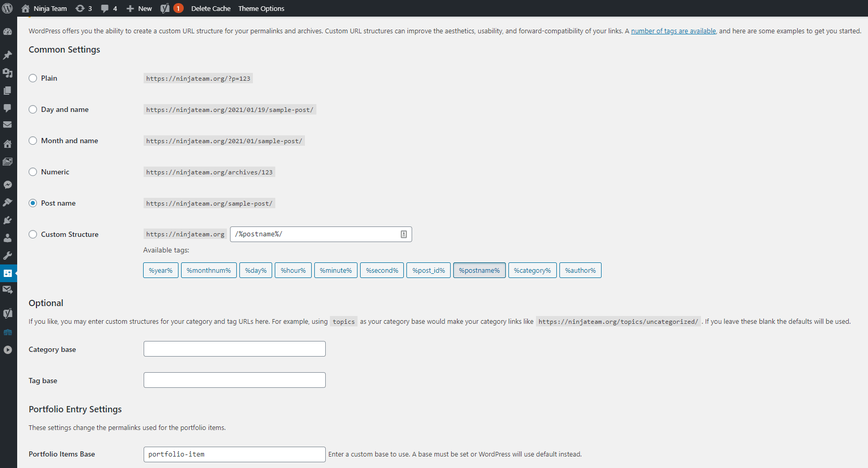Select the Custom Structure permalink option

33,234
